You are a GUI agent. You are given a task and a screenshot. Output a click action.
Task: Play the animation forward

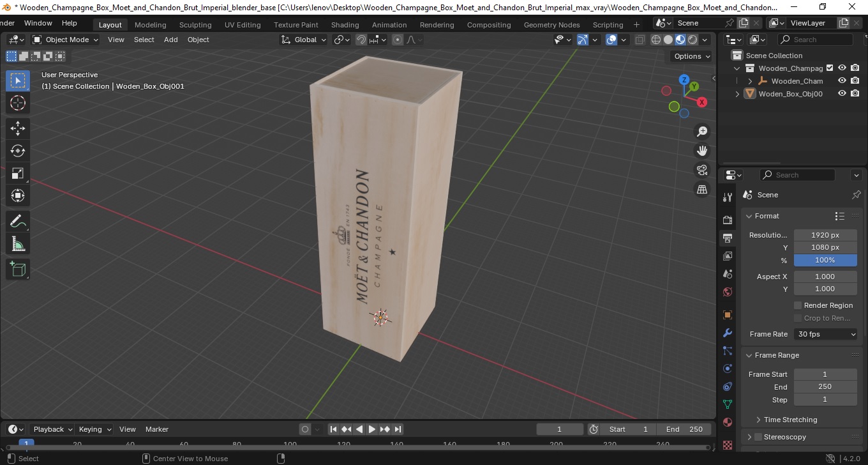(x=371, y=429)
